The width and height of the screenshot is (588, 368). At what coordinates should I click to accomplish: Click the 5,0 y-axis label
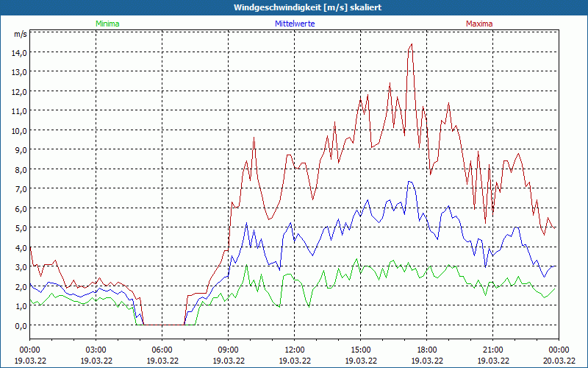click(18, 227)
